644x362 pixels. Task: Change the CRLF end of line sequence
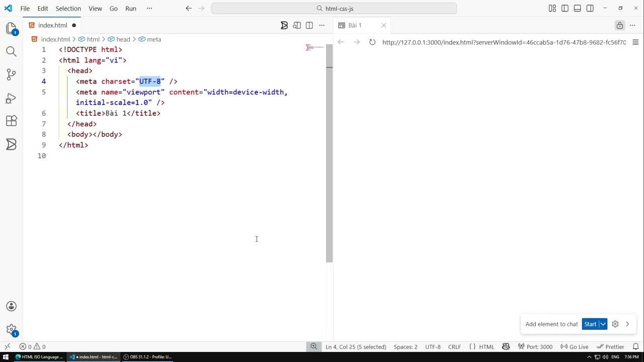pos(454,346)
